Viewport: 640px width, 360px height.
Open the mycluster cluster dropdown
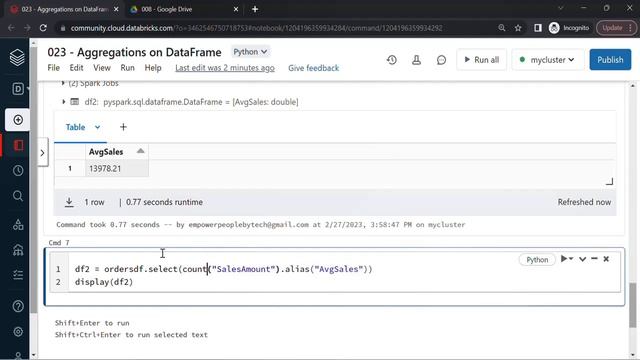pos(548,60)
